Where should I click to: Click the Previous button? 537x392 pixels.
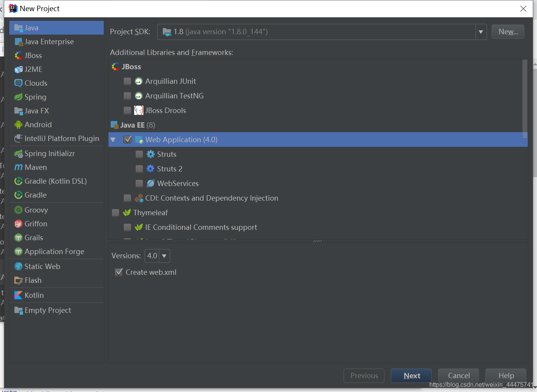tap(364, 376)
